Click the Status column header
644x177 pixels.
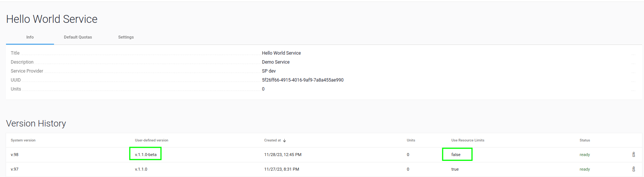pos(584,140)
